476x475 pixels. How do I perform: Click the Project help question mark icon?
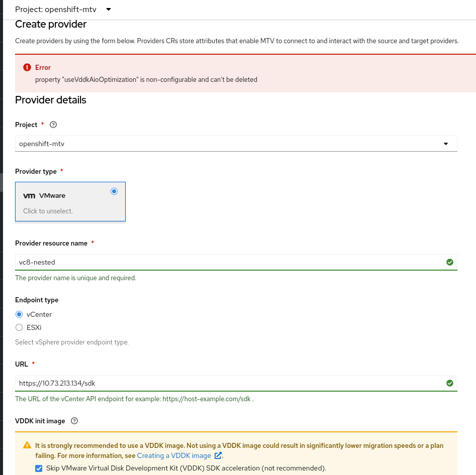tap(54, 125)
